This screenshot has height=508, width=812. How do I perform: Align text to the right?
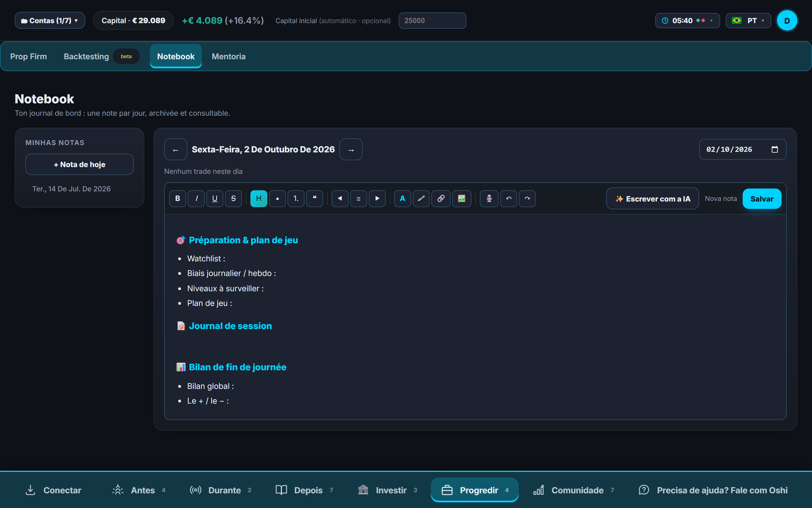pyautogui.click(x=377, y=199)
